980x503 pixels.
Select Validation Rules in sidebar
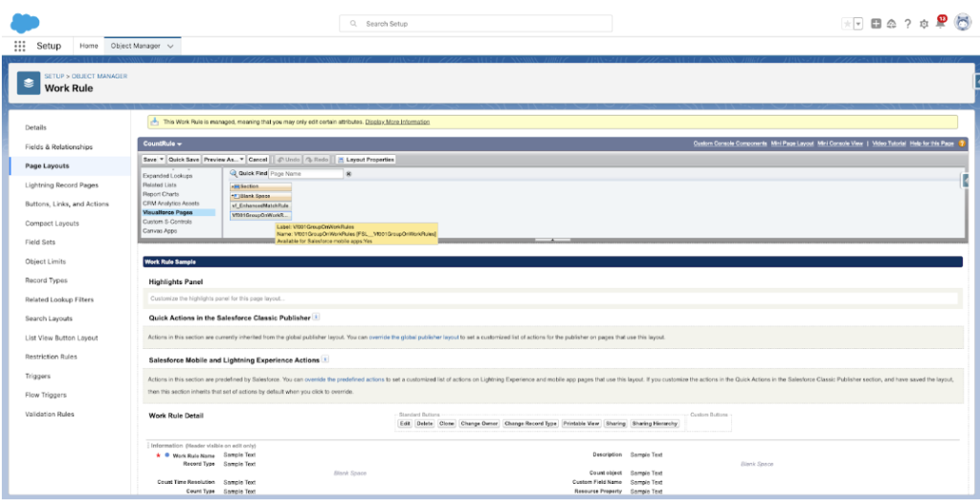pos(50,414)
